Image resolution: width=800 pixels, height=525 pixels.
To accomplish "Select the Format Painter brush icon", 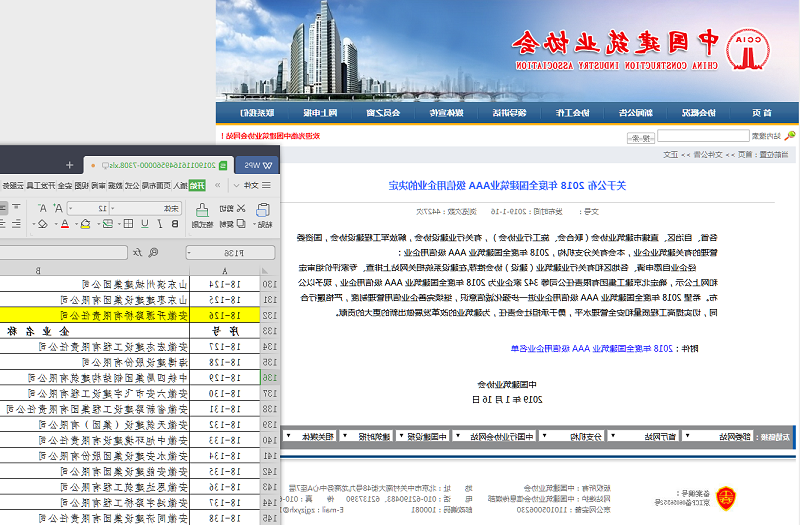I will (203, 210).
